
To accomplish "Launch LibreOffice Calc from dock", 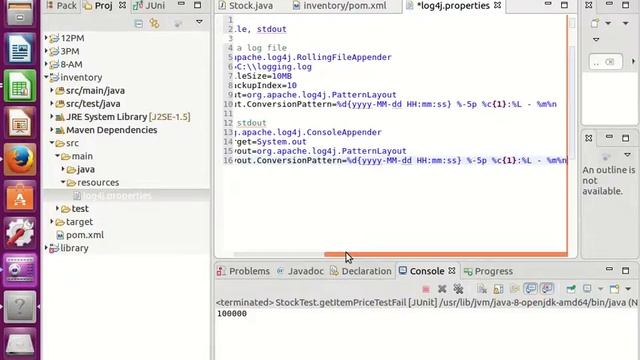I will click(20, 85).
